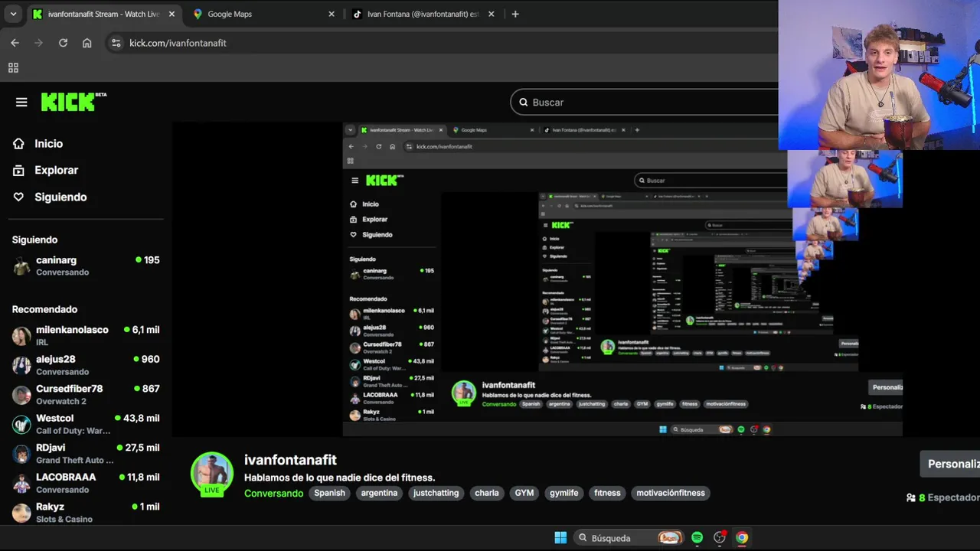The width and height of the screenshot is (980, 551).
Task: Click the Conversando category link
Action: [x=273, y=493]
